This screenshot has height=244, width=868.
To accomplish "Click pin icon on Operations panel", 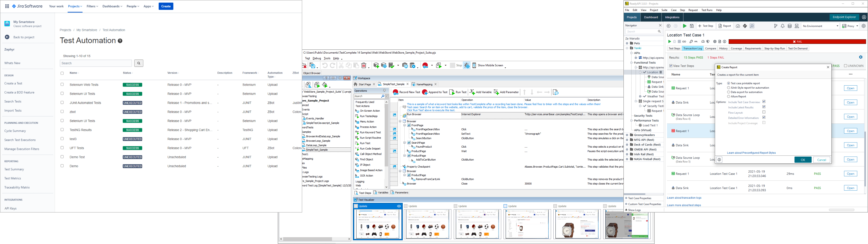I will point(384,91).
